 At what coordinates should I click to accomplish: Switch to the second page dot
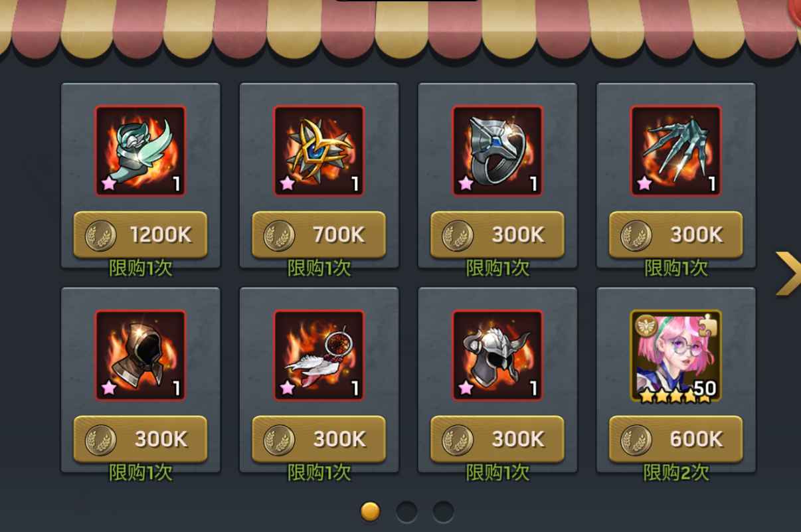pyautogui.click(x=407, y=511)
